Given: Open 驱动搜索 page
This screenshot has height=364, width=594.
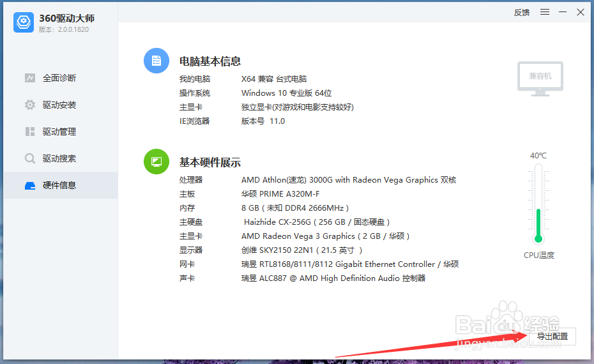Looking at the screenshot, I should [61, 158].
